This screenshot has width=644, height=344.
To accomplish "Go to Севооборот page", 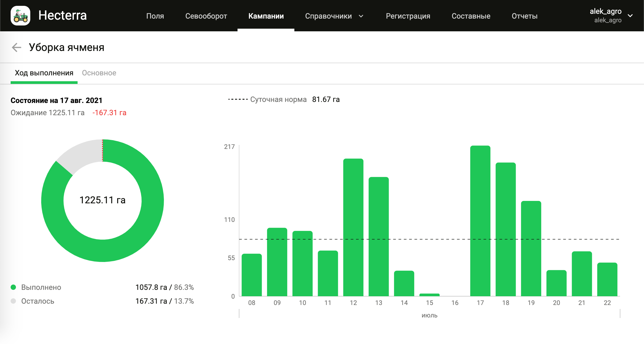I will tap(206, 16).
